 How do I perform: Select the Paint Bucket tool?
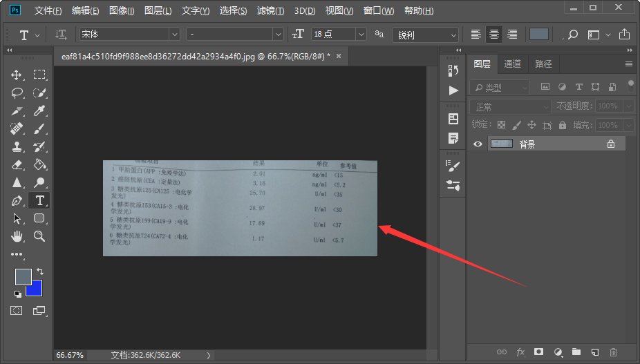coord(39,164)
